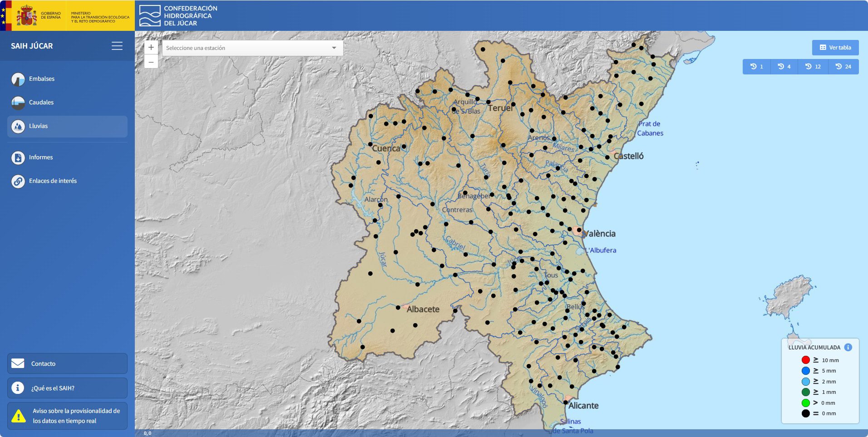Screen dimensions: 868x437
Task: Open the Caudales menu item
Action: tap(41, 103)
